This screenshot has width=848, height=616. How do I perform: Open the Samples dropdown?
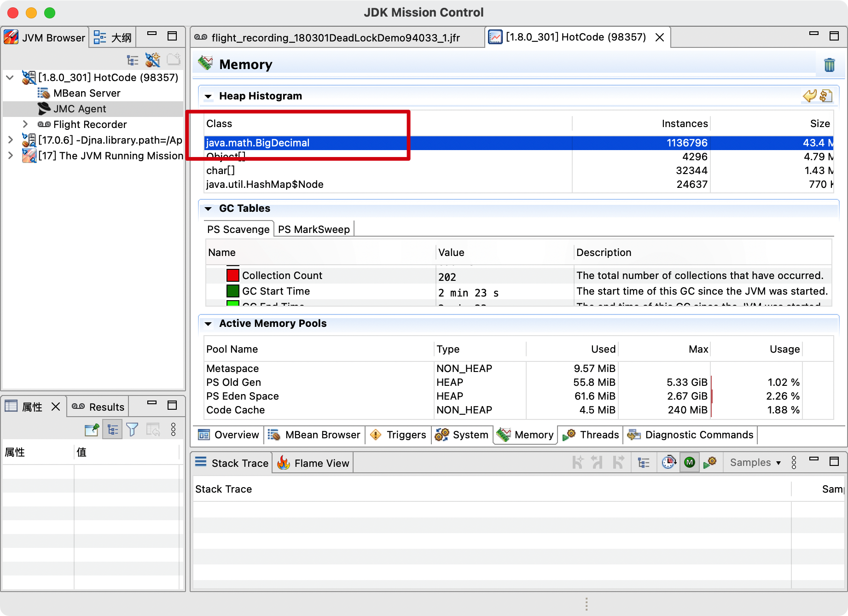(x=755, y=462)
